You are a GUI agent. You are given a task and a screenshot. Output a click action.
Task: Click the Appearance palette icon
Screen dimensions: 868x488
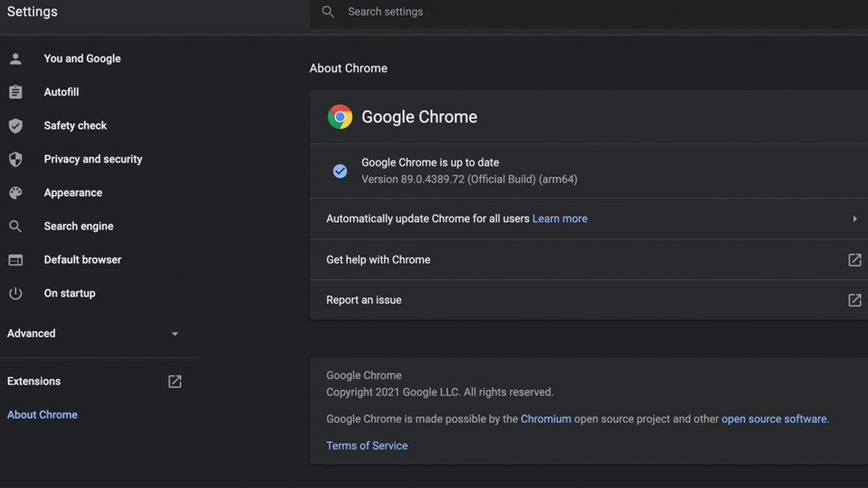[16, 192]
